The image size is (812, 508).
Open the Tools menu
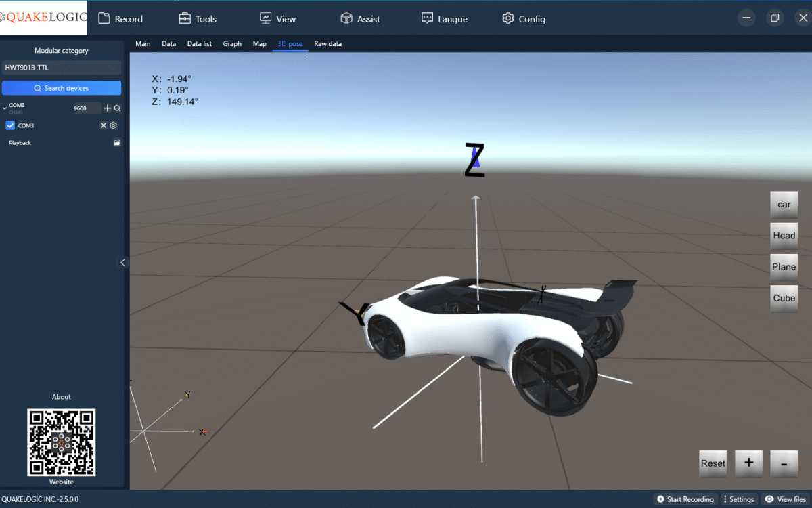[x=197, y=19]
